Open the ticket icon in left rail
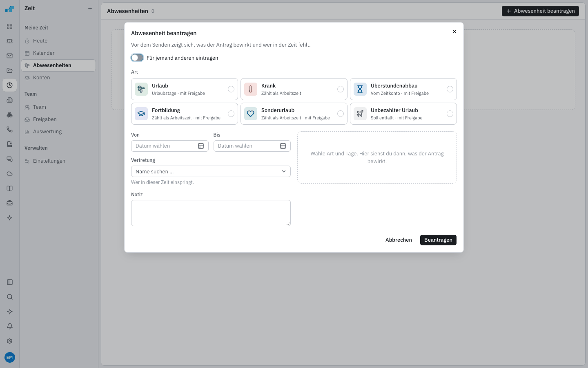This screenshot has width=588, height=368. tap(10, 41)
